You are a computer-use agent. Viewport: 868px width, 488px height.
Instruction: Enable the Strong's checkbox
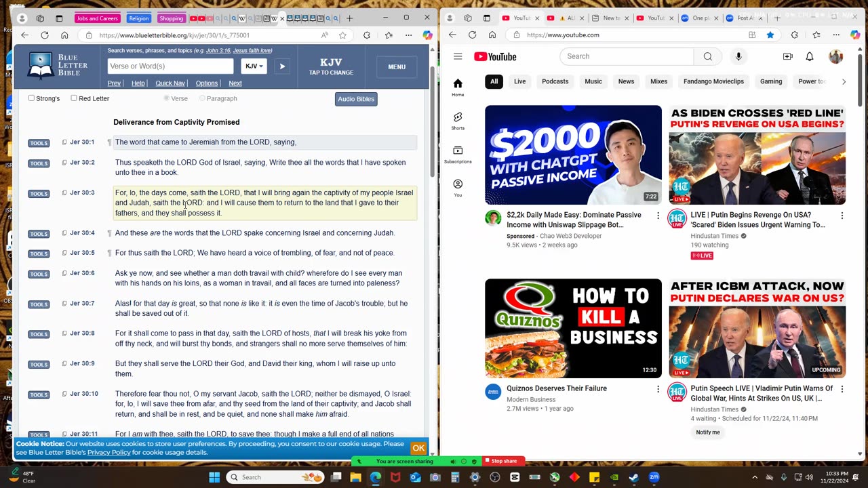pos(31,98)
